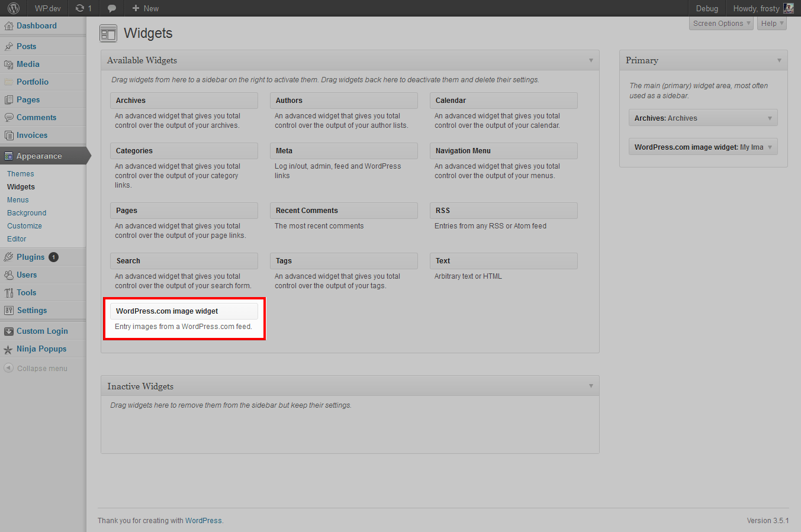Click the frosty user avatar
801x532 pixels.
coord(789,8)
